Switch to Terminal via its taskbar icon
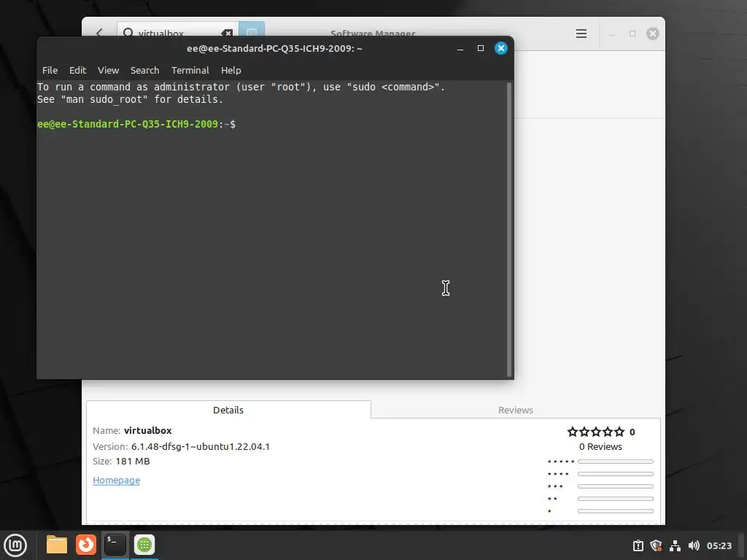747x560 pixels. click(115, 545)
